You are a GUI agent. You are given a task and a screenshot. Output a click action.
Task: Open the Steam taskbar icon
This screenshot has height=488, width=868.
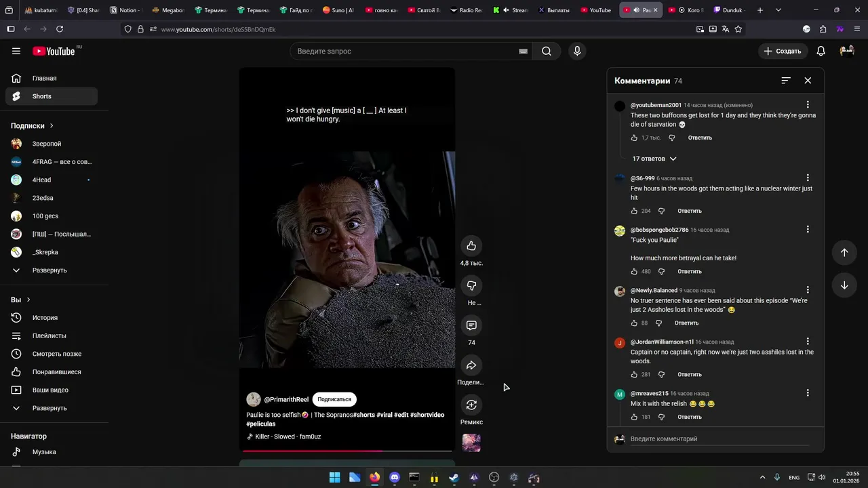[454, 477]
